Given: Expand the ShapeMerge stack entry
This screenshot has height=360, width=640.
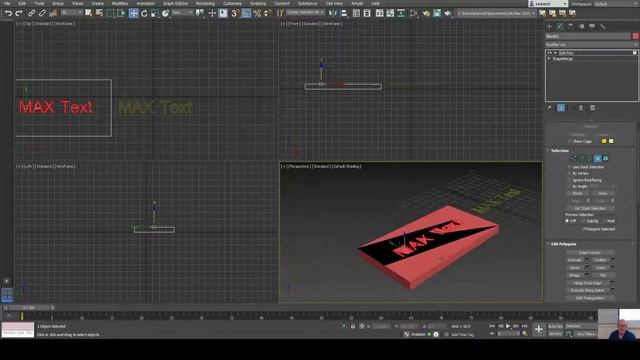Looking at the screenshot, I should [x=549, y=59].
